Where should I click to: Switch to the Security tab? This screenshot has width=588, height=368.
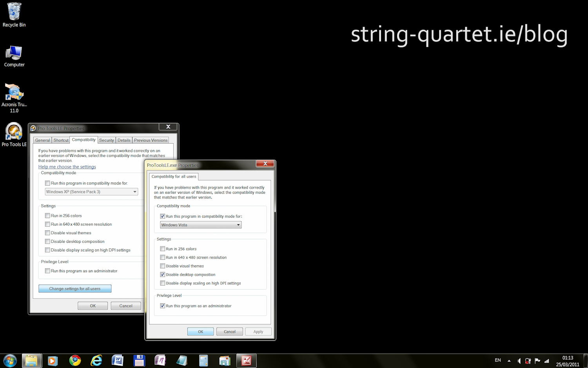click(x=106, y=140)
